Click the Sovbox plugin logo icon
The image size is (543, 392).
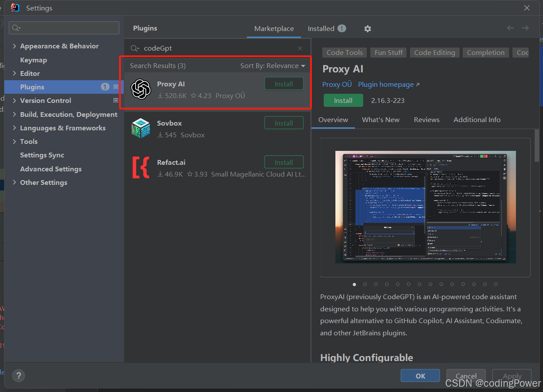(x=141, y=129)
